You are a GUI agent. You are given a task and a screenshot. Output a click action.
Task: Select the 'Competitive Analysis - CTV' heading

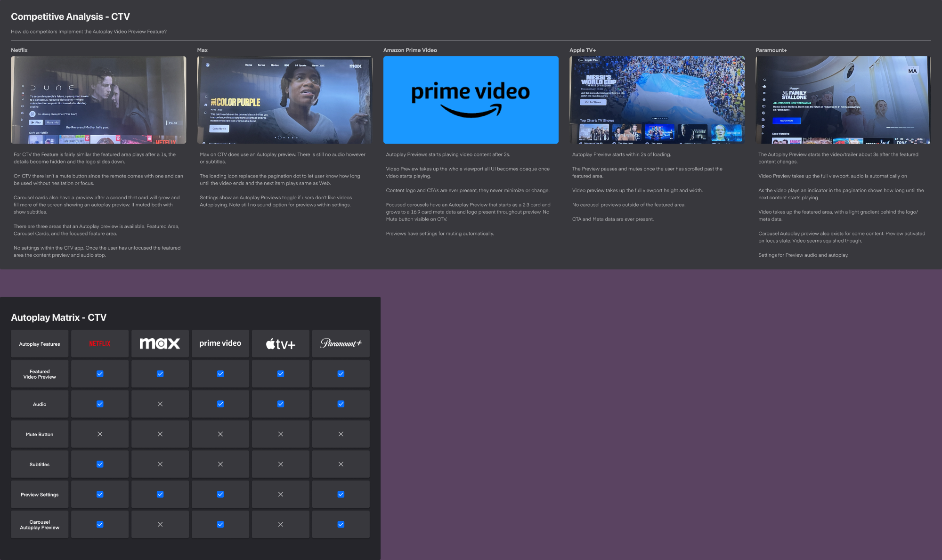click(70, 16)
